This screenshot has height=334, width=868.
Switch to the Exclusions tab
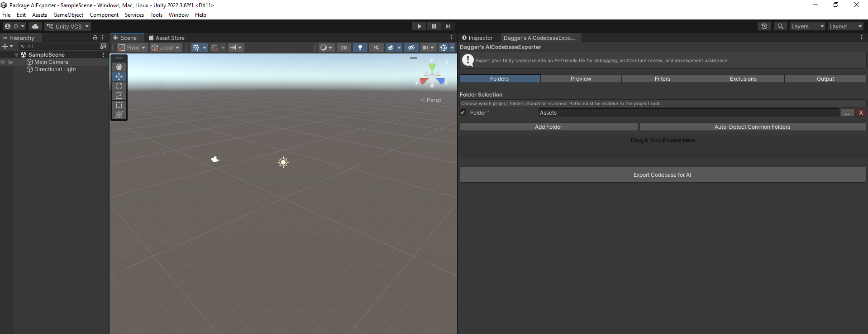743,79
